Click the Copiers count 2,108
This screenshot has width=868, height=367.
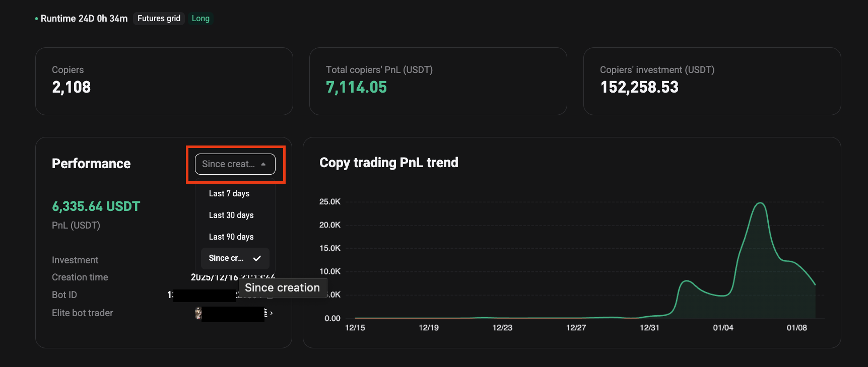72,87
